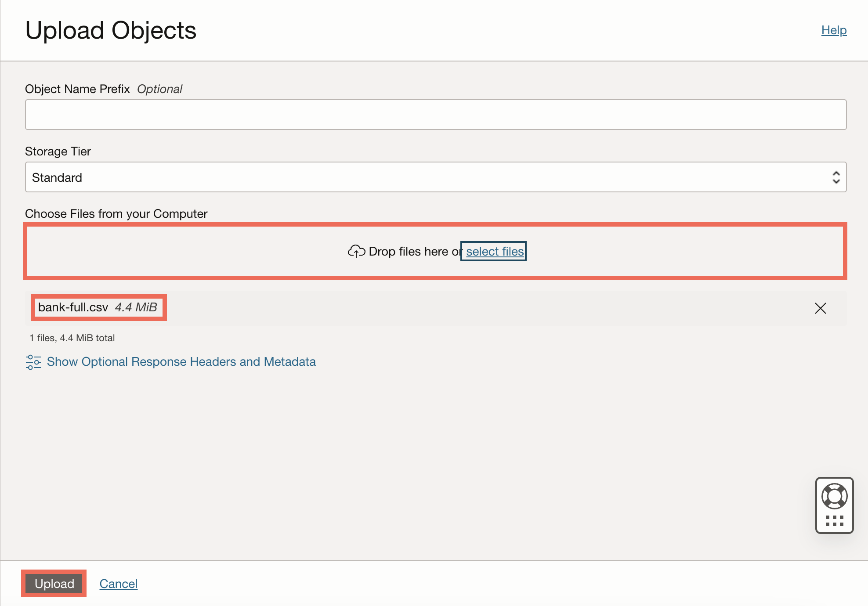Click the Cancel link
The image size is (868, 606).
point(119,584)
